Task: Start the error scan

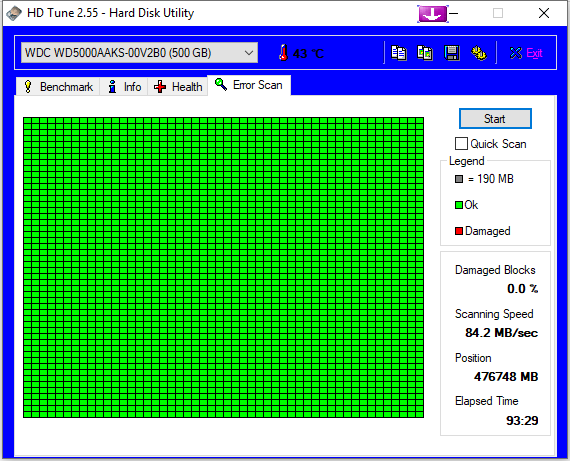Action: coord(495,119)
